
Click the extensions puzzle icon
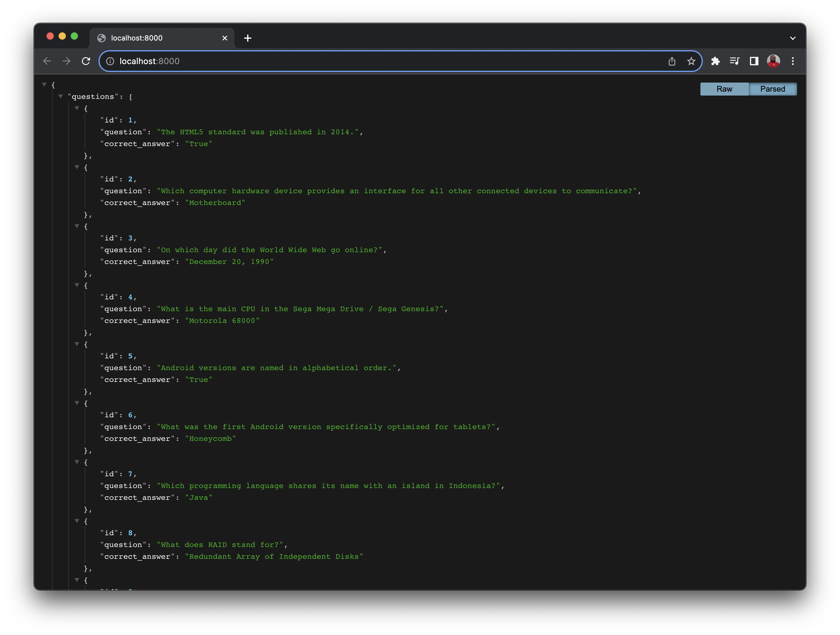[x=716, y=61]
